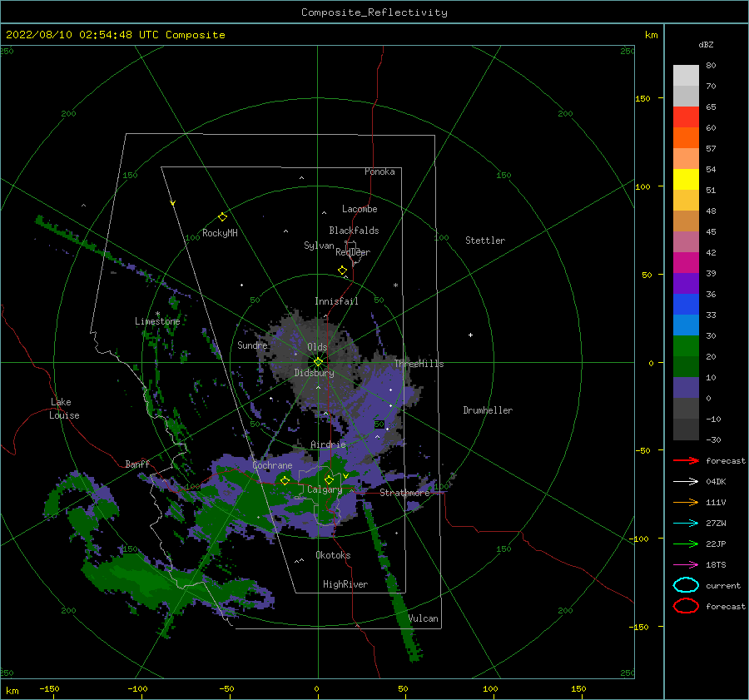Click the Drumheller label
749x700 pixels.
click(x=488, y=410)
